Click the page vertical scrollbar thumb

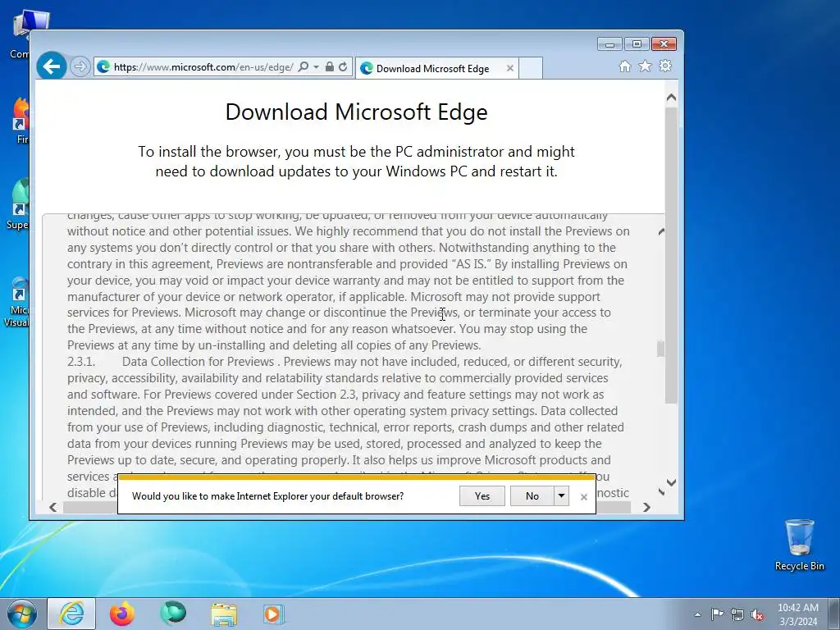point(671,256)
